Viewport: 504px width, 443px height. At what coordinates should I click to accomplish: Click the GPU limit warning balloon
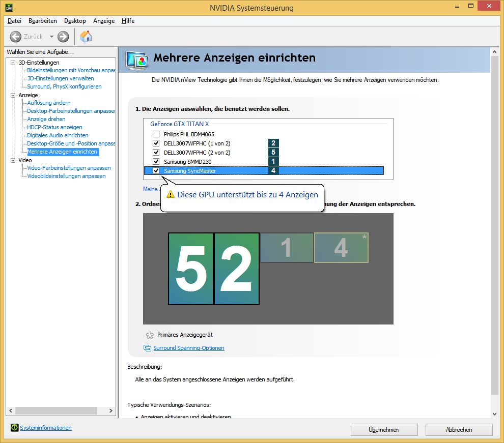(242, 197)
